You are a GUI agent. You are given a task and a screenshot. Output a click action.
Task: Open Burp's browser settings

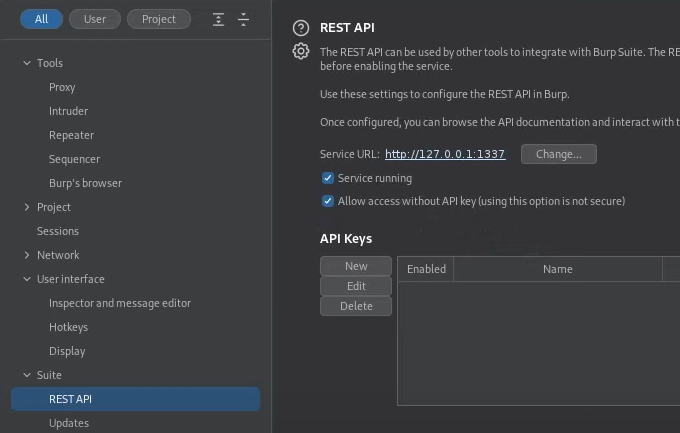[85, 183]
